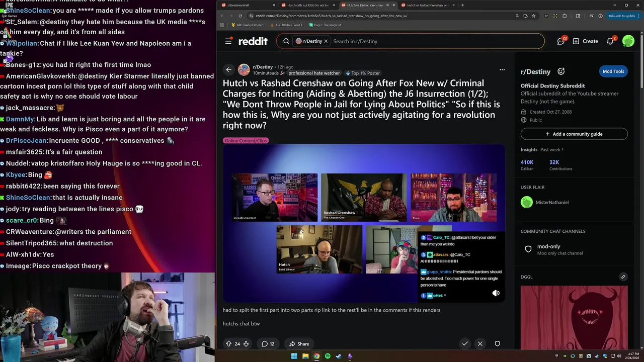Open the Reddit hamburger menu

[228, 41]
